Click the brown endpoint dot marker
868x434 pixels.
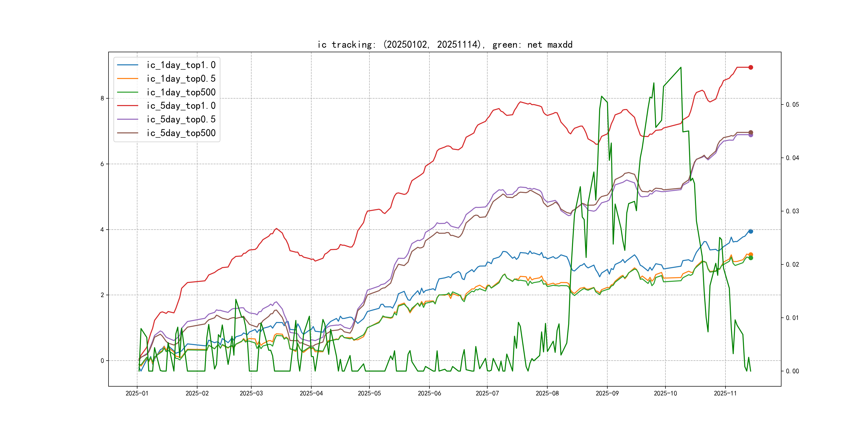(750, 132)
